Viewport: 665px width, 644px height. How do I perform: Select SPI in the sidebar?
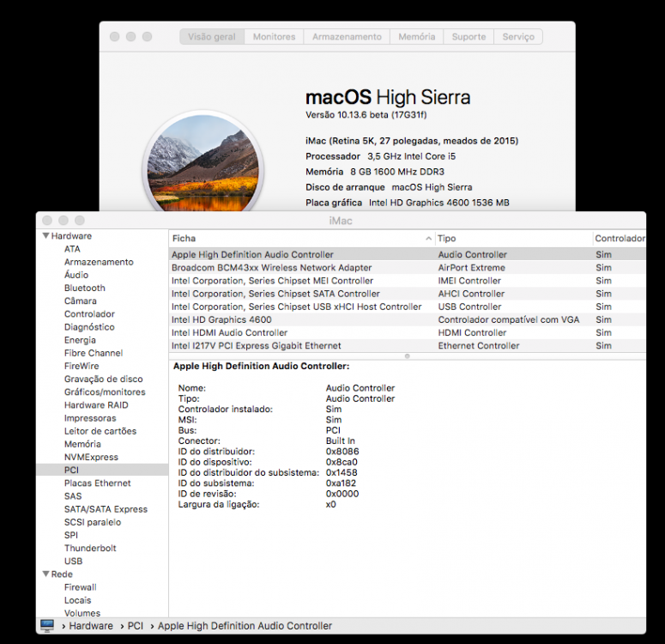[71, 535]
